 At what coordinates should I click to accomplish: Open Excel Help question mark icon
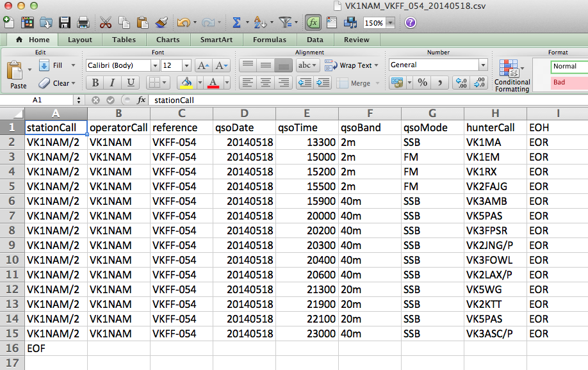pyautogui.click(x=411, y=22)
